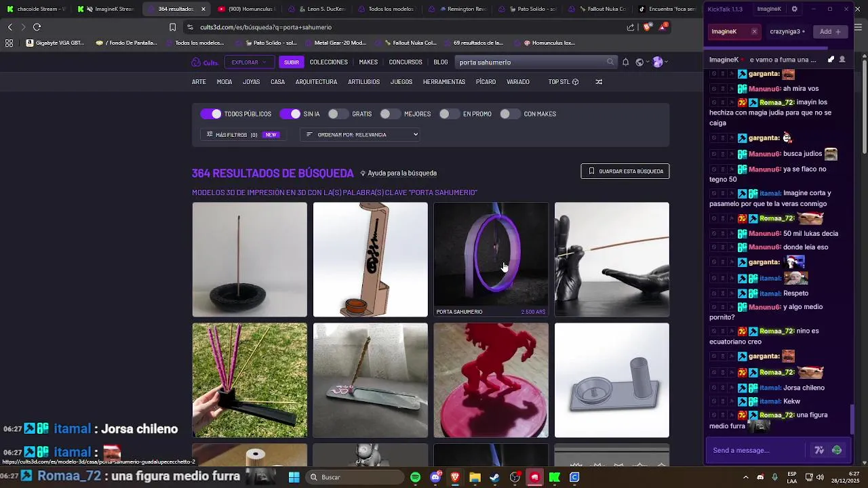Open KickTalk settings gear icon
The image size is (868, 488).
click(x=795, y=9)
